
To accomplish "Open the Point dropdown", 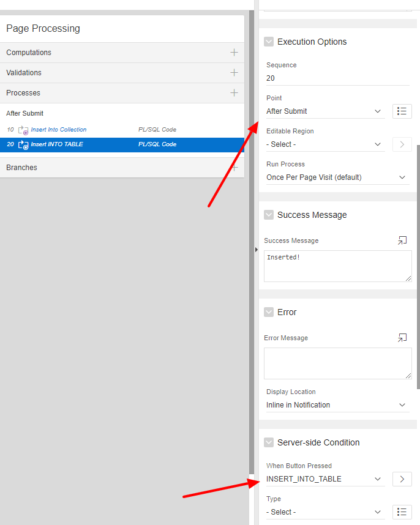I will 325,111.
